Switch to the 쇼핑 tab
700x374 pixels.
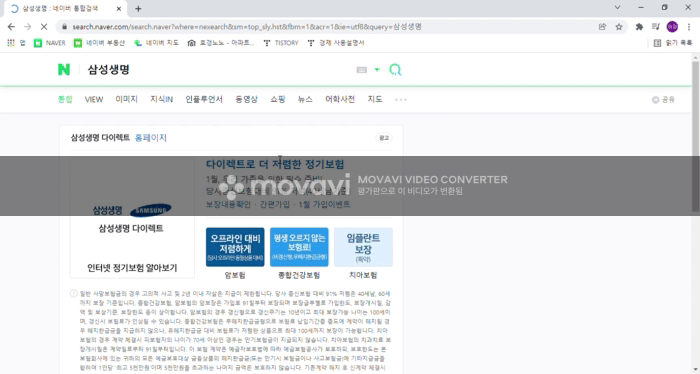coord(278,99)
